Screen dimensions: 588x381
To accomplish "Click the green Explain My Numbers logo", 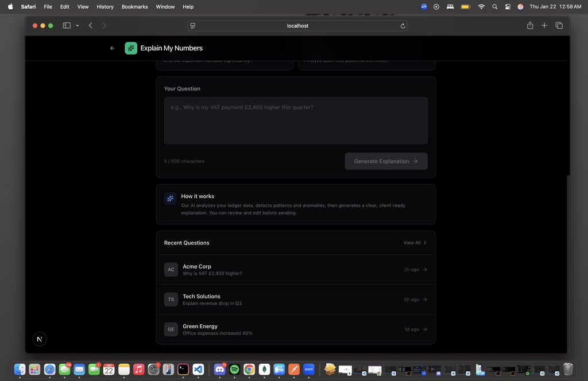I will [x=131, y=48].
